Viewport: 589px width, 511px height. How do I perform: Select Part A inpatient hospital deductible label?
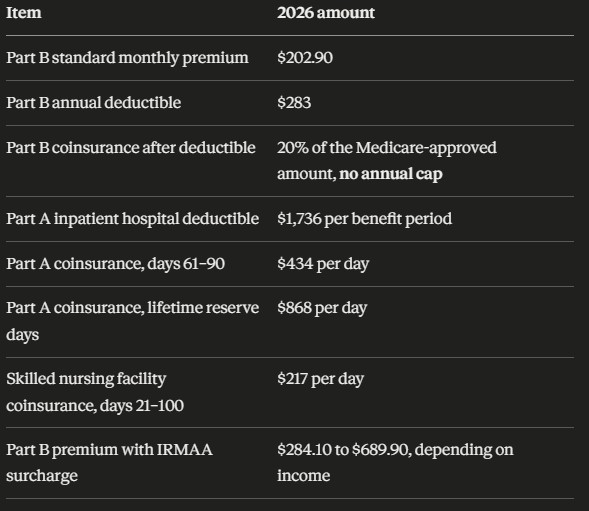click(133, 219)
